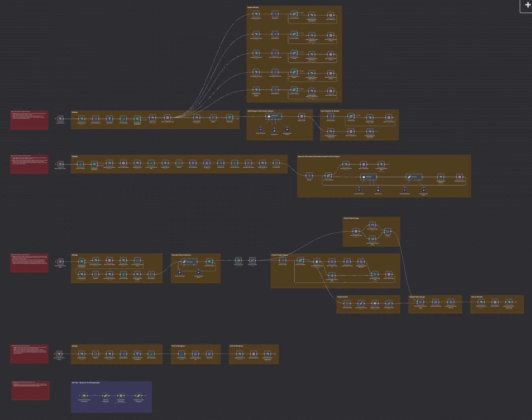The height and width of the screenshot is (420, 532).
Task: Select the red sticky note beside Sub-flow group
Action: (x=30, y=390)
